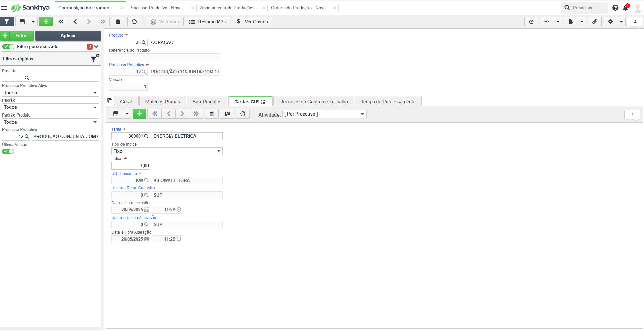Add a new product composition record

[x=46, y=22]
